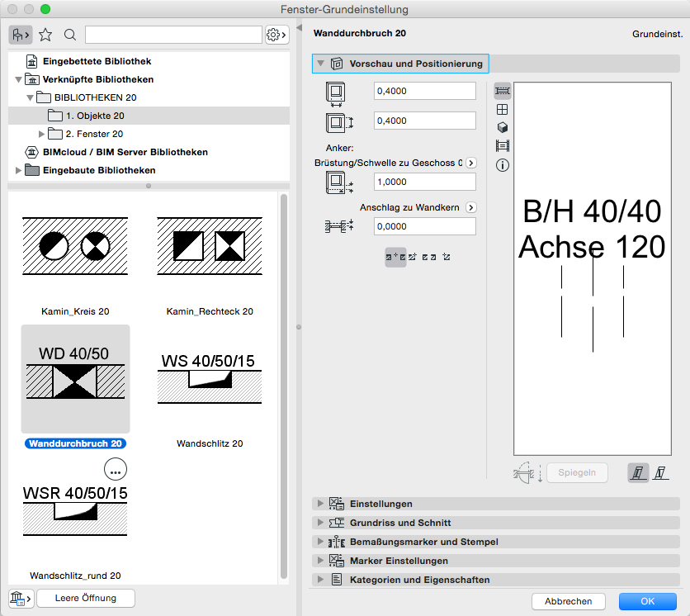This screenshot has height=616, width=690.
Task: Click the Abbrechen button
Action: tap(568, 601)
